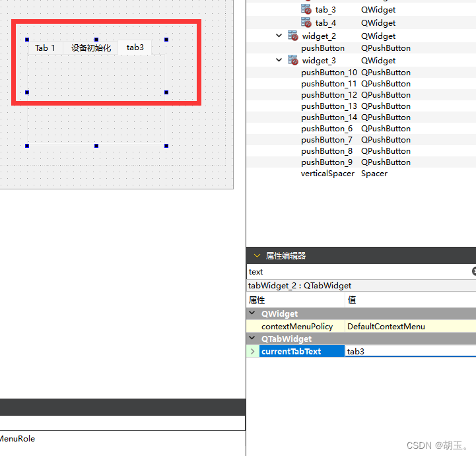This screenshot has height=456, width=476.
Task: Select widget_3 in object tree
Action: tap(319, 60)
